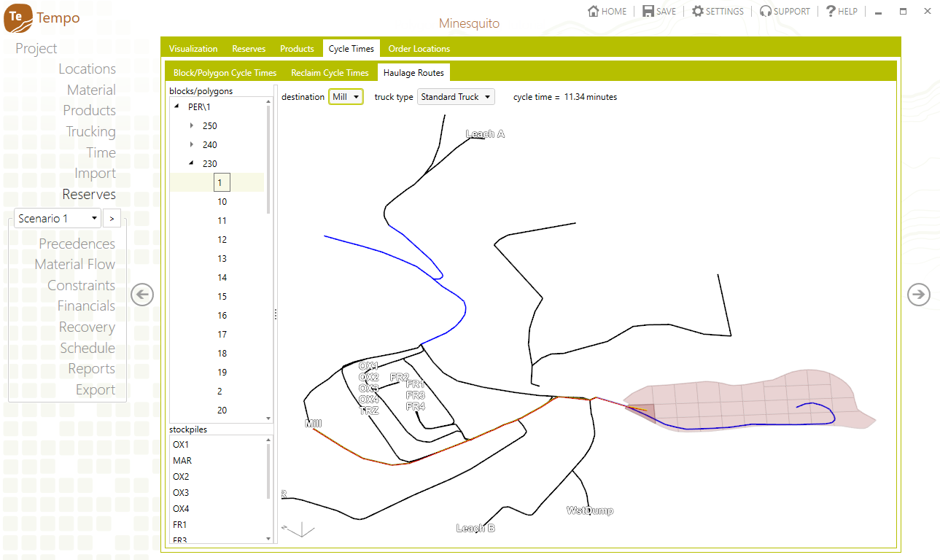Open the truck type Standard Truck dropdown
940x560 pixels.
[456, 97]
